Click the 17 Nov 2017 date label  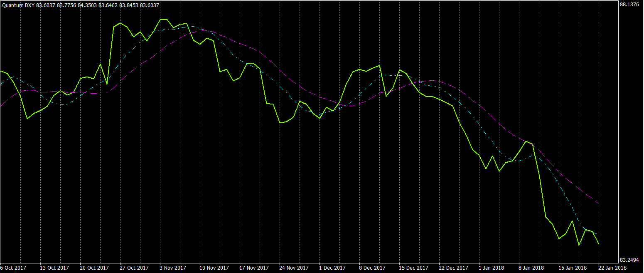254,268
